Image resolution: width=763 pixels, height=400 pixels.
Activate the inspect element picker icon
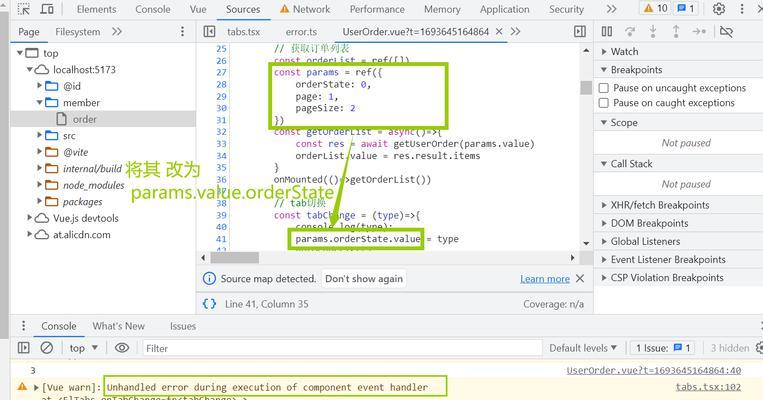23,9
